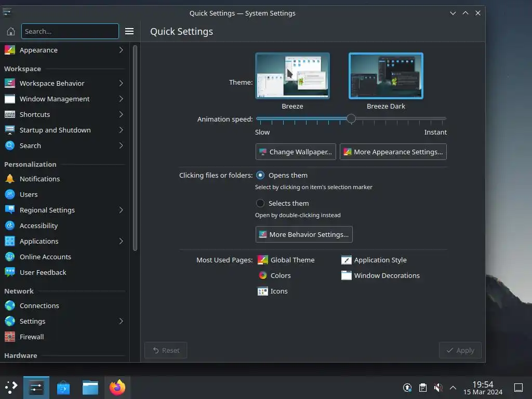Expand the Window Management chevron
Image resolution: width=532 pixels, height=399 pixels.
(121, 99)
